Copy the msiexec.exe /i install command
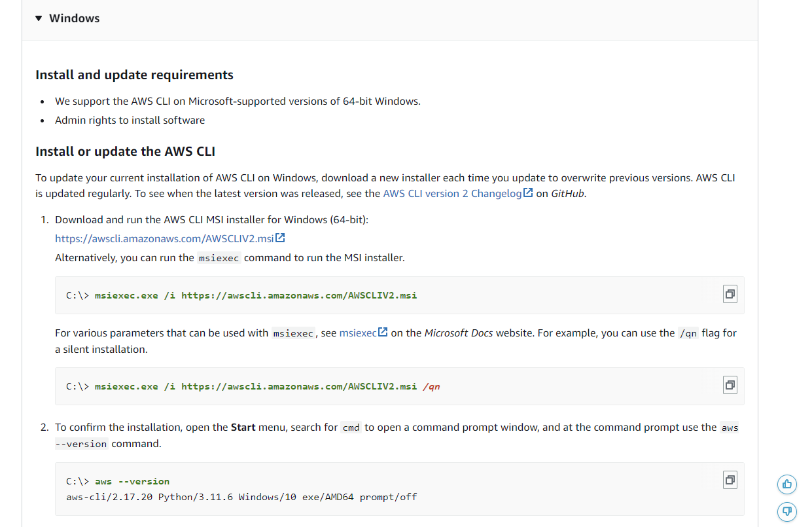This screenshot has height=527, width=812. (730, 295)
